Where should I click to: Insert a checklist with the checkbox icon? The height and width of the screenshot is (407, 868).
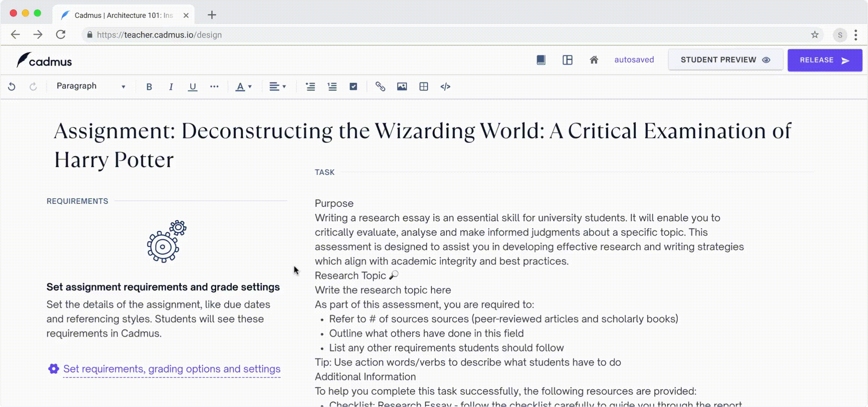353,87
